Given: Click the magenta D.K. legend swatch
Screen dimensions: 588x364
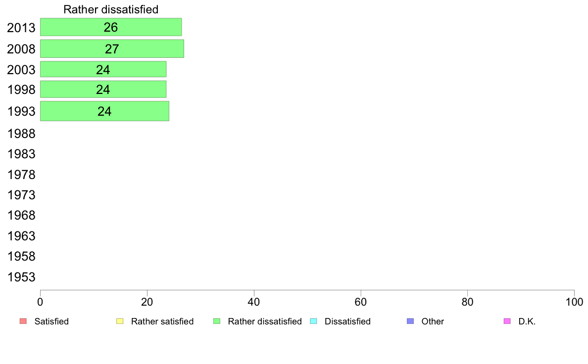Looking at the screenshot, I should 507,321.
